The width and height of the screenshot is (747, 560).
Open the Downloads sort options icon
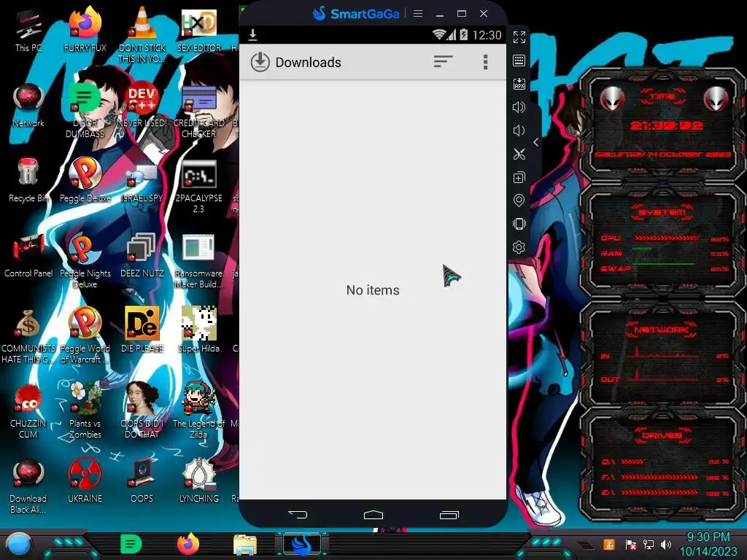click(x=443, y=61)
